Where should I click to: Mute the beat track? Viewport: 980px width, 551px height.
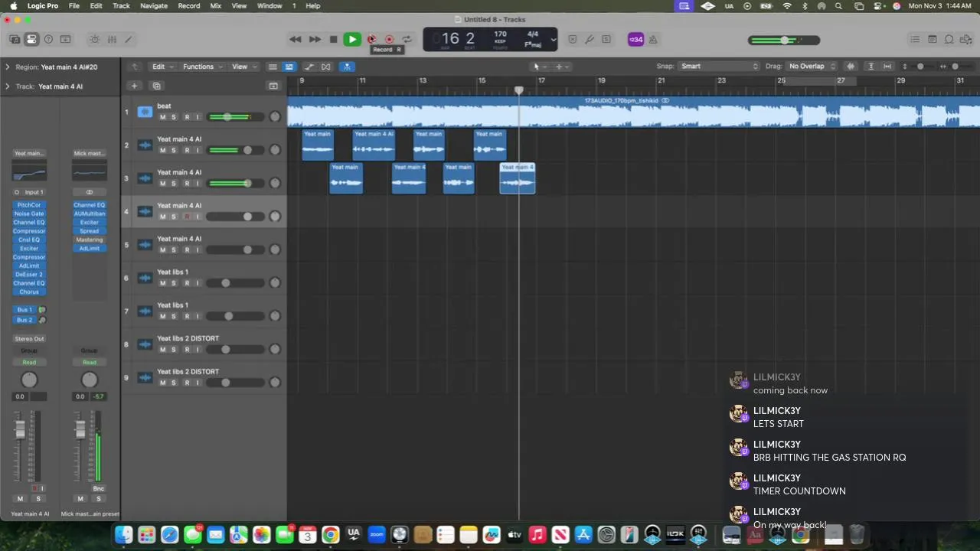click(162, 117)
